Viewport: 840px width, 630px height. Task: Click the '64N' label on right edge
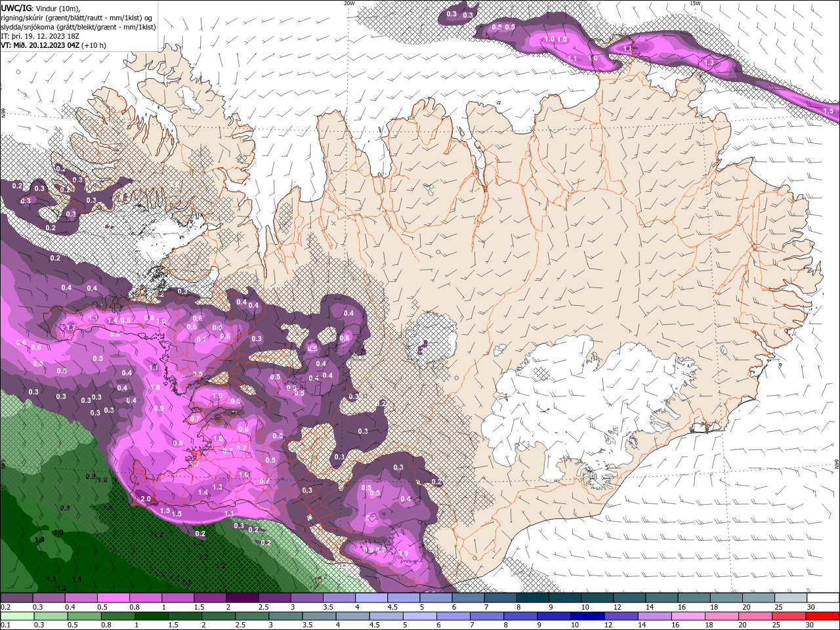837,463
